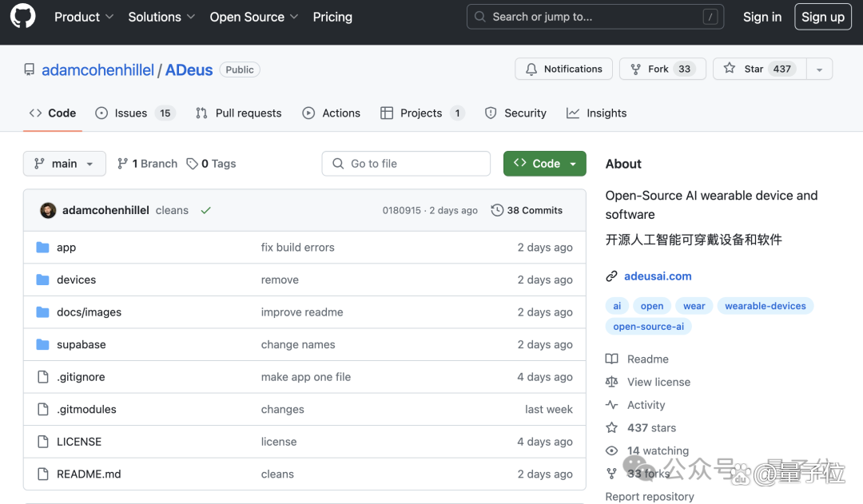Open the main branch selector dropdown
863x504 pixels.
pyautogui.click(x=65, y=164)
